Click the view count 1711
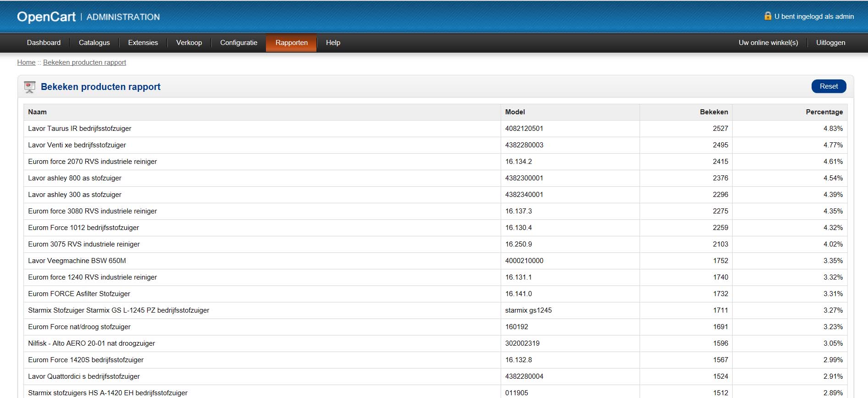This screenshot has height=398, width=868. tap(720, 310)
